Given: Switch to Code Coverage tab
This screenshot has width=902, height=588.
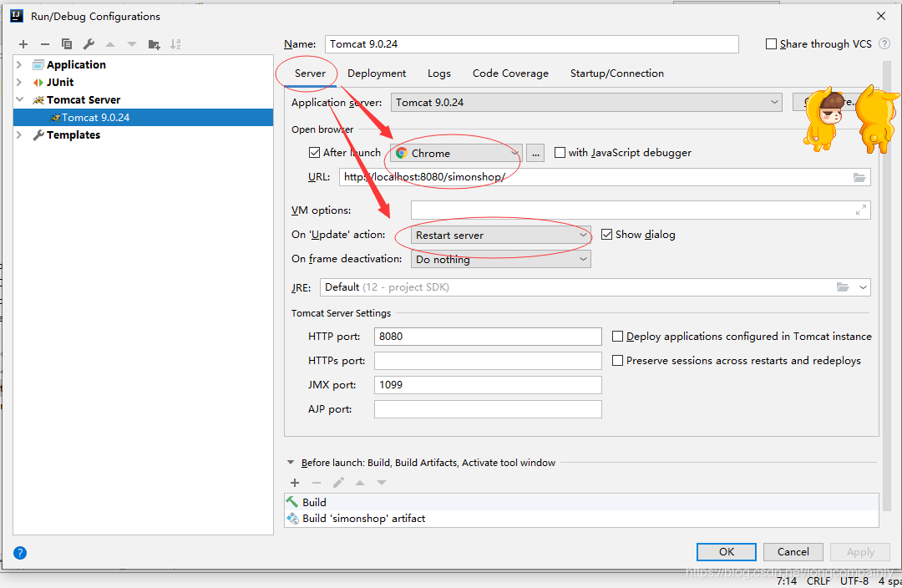Looking at the screenshot, I should click(x=510, y=73).
